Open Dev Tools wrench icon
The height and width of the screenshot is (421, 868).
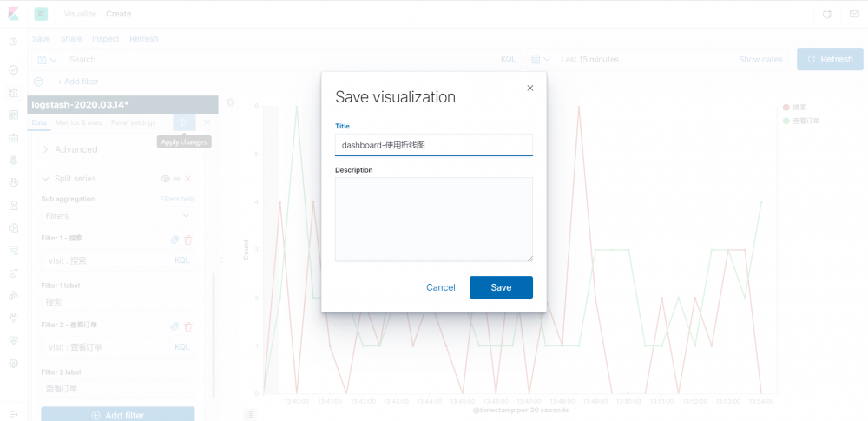(14, 318)
